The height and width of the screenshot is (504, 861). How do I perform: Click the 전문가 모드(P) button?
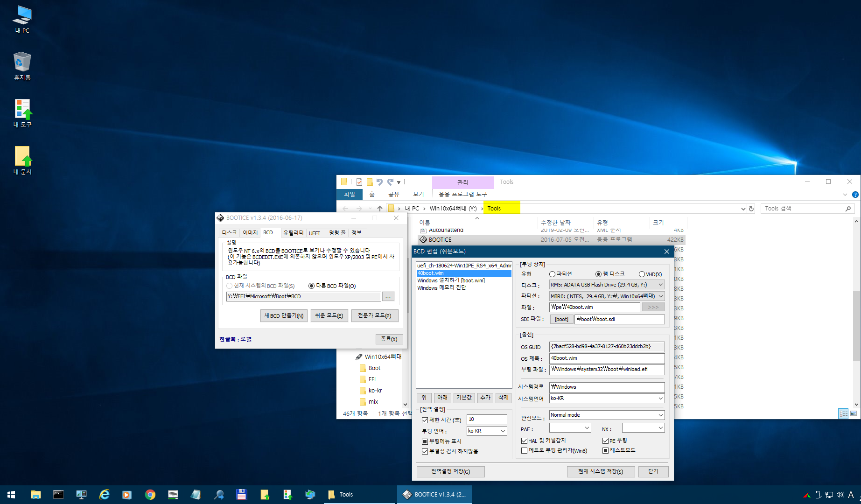[x=375, y=316]
